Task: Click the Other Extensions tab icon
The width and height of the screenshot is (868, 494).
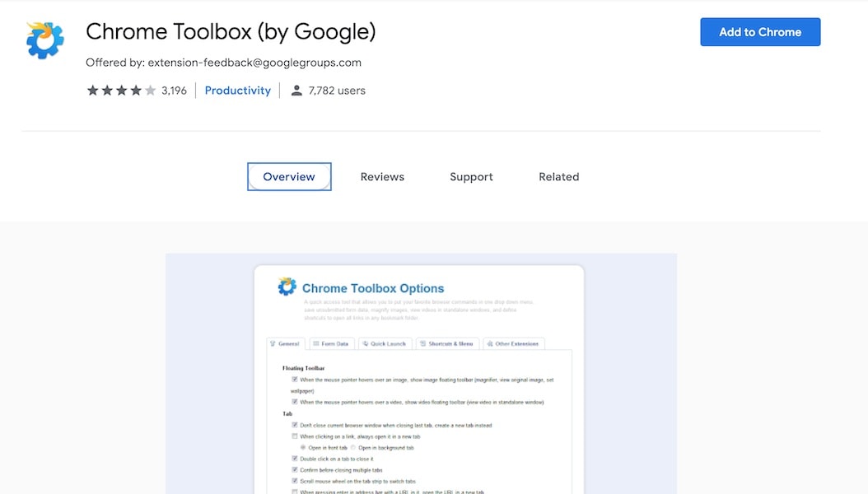Action: [x=492, y=343]
